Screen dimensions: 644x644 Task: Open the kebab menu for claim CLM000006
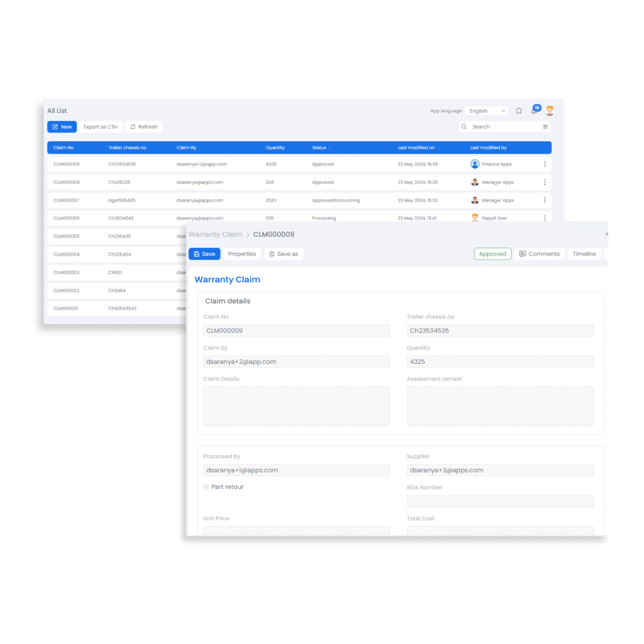[545, 218]
